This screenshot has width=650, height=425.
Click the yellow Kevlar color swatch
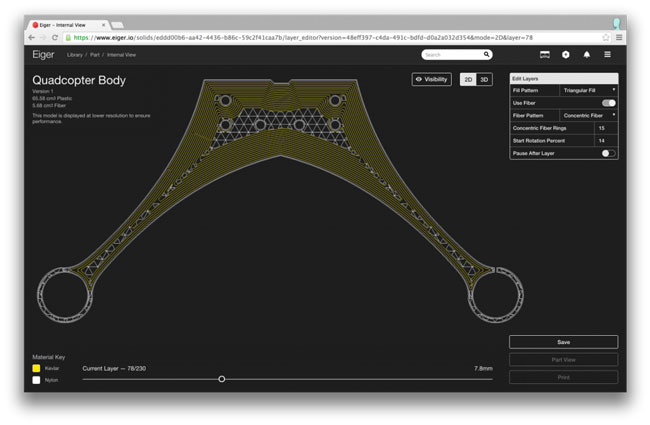(x=36, y=368)
